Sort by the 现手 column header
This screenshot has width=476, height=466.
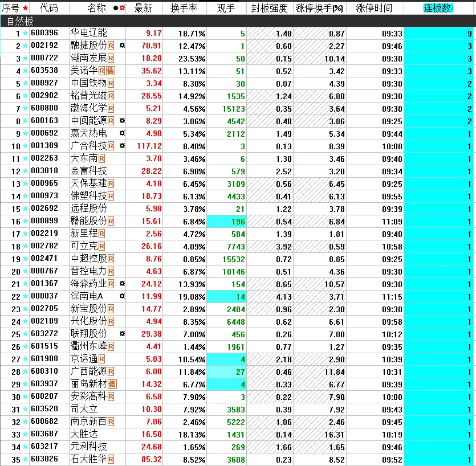(226, 8)
